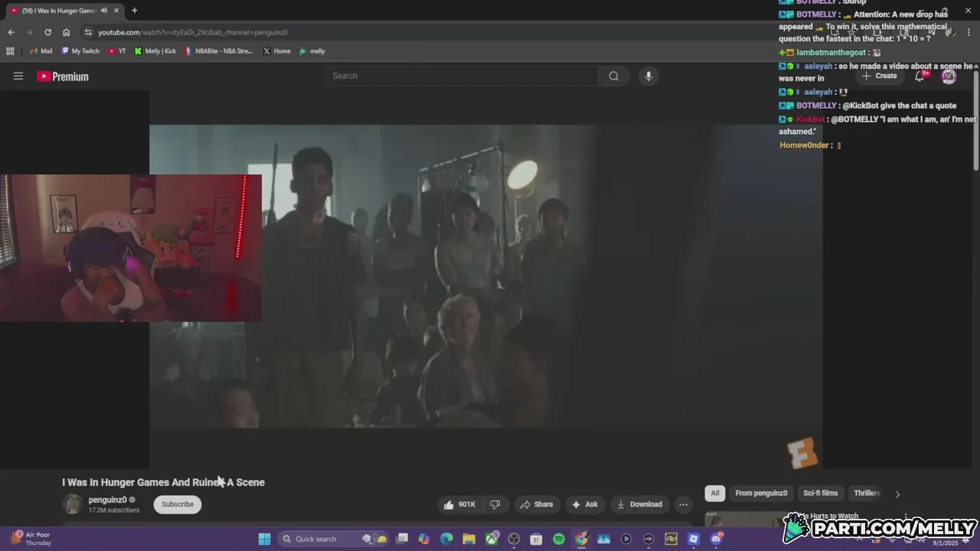Close the YouTube browser tab

(117, 11)
